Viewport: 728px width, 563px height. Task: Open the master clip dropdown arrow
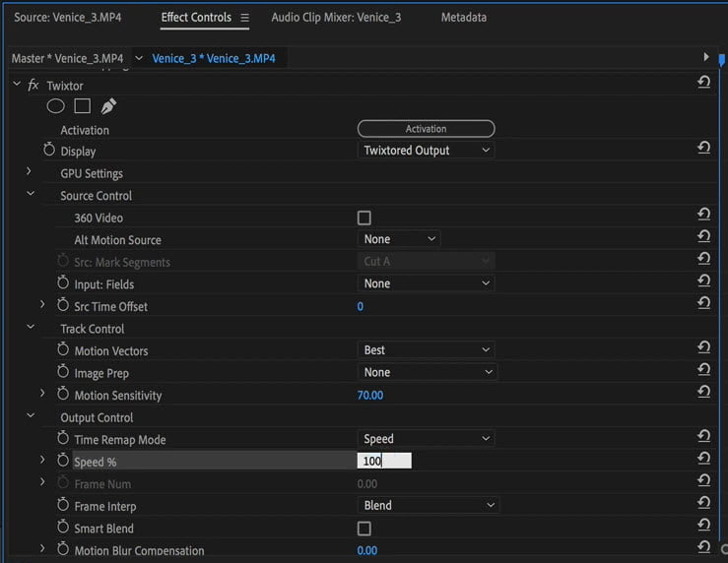pyautogui.click(x=138, y=58)
